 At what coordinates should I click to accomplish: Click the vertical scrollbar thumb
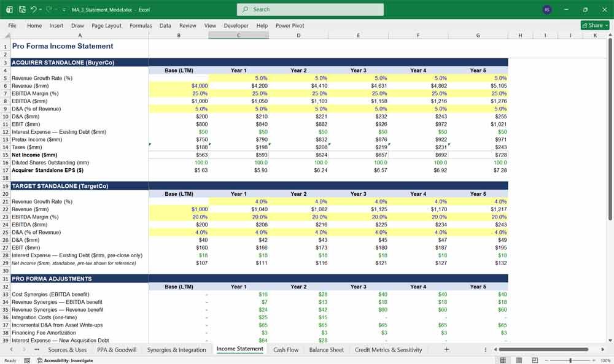[x=610, y=129]
